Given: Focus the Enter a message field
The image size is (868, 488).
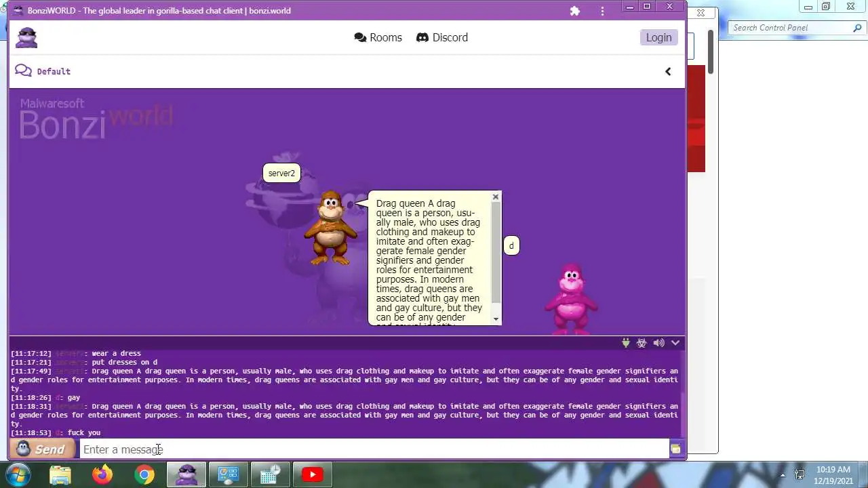Looking at the screenshot, I should click(374, 449).
